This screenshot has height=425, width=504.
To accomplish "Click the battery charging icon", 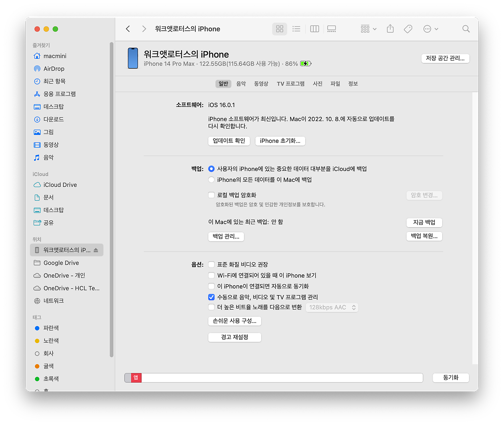I will tap(305, 64).
